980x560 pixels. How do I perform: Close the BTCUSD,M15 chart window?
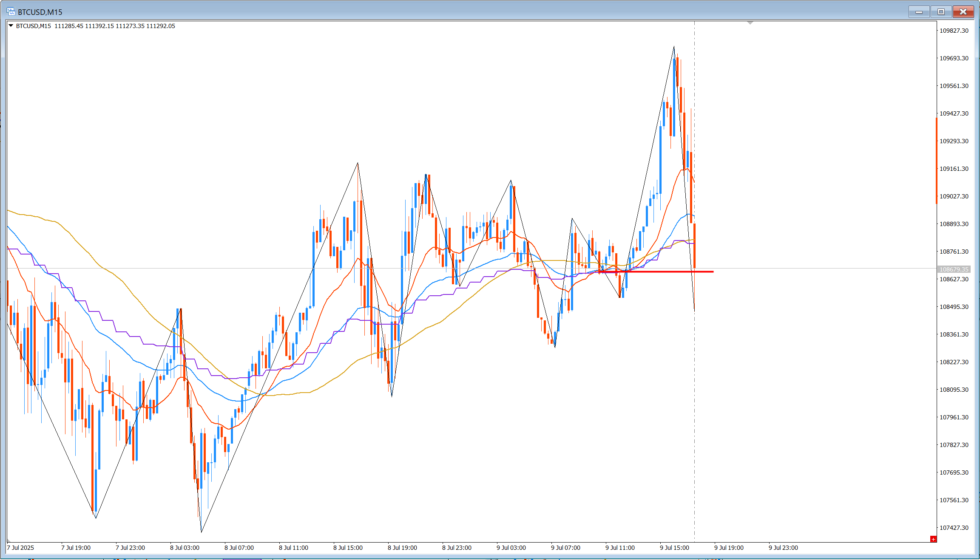coord(963,12)
